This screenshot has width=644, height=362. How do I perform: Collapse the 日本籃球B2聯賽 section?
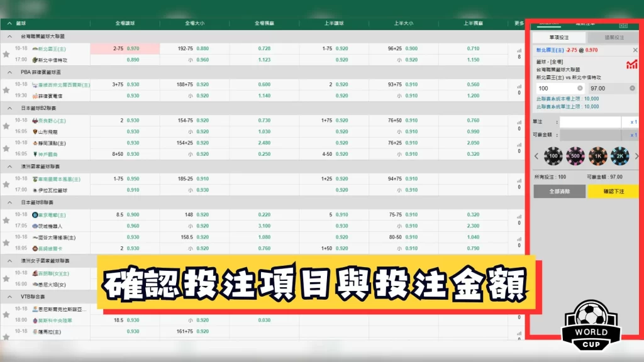click(9, 108)
